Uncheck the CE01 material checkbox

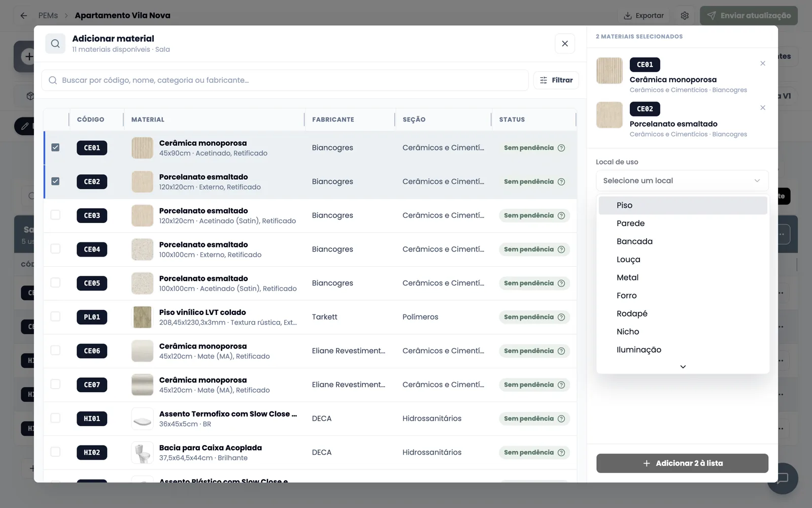pyautogui.click(x=55, y=147)
